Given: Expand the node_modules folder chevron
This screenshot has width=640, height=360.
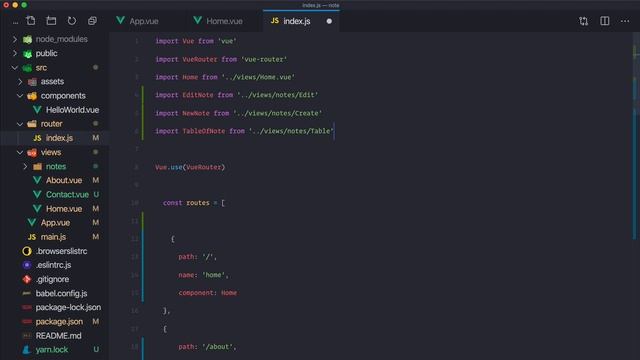Looking at the screenshot, I should click(x=15, y=39).
